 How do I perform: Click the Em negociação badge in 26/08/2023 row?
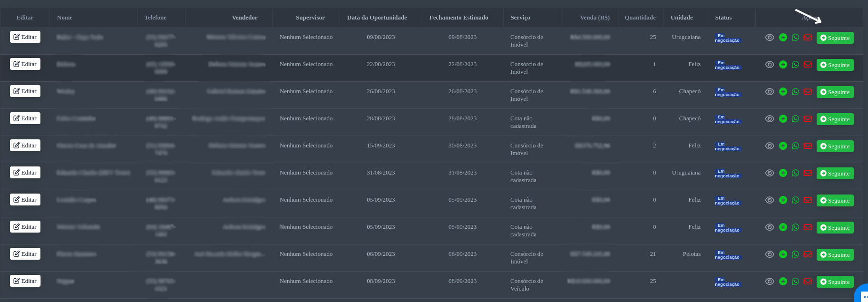pyautogui.click(x=727, y=92)
